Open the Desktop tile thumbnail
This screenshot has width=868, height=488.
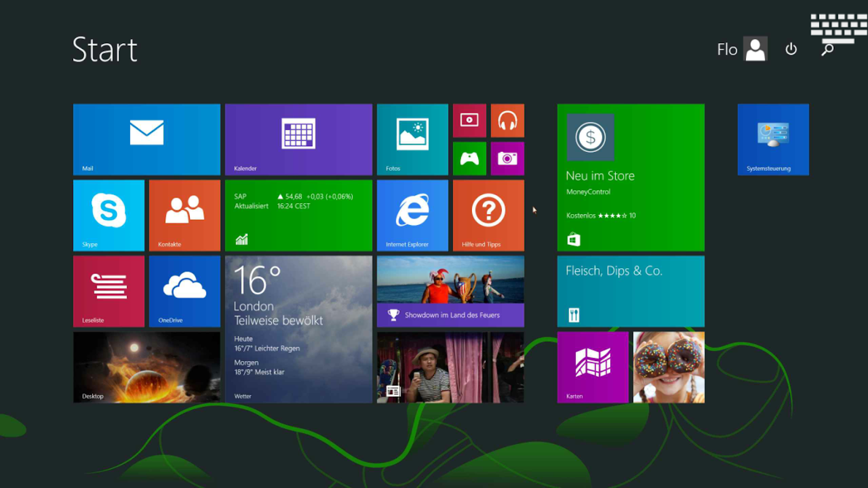146,367
